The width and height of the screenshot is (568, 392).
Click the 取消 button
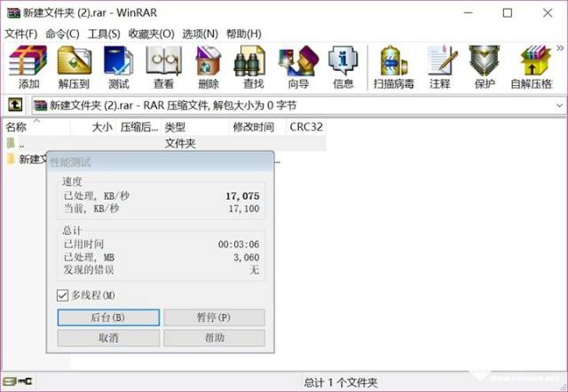point(108,338)
